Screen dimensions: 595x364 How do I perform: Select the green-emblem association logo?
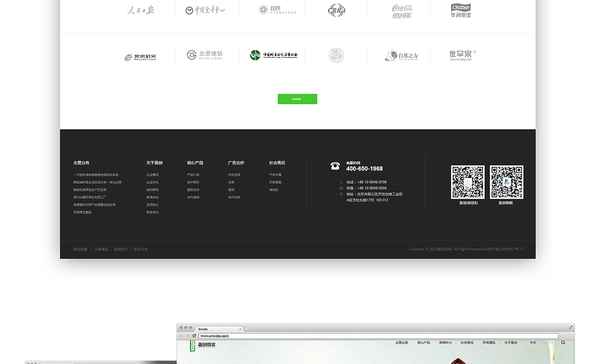274,55
